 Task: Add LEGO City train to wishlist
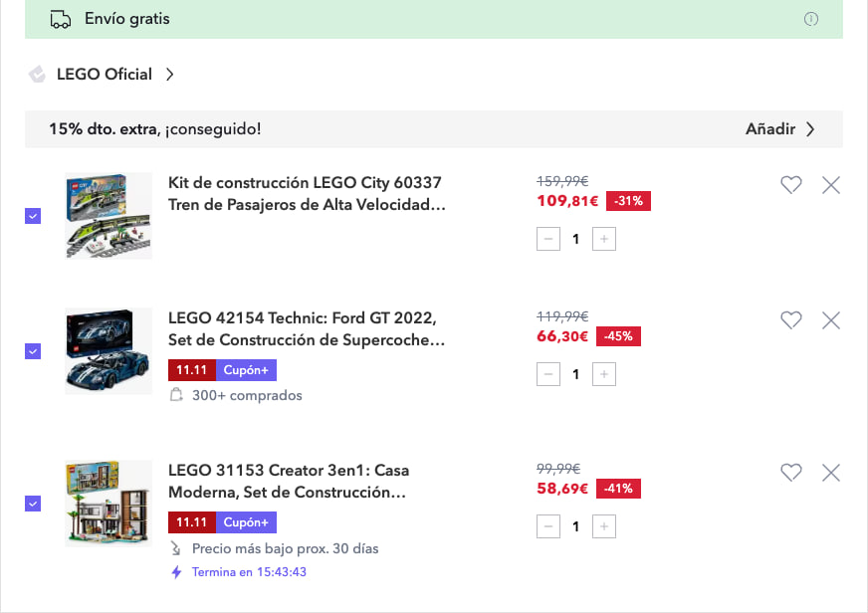coord(790,184)
